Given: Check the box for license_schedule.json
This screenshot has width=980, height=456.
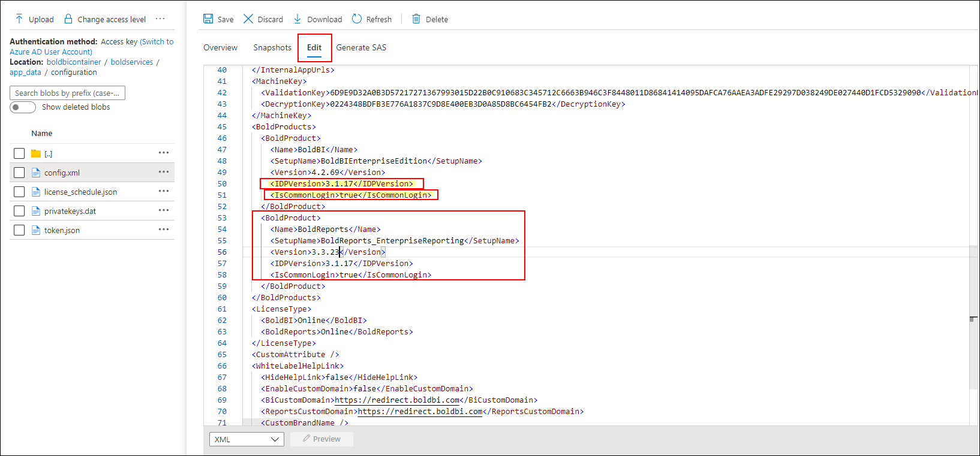Looking at the screenshot, I should tap(19, 192).
